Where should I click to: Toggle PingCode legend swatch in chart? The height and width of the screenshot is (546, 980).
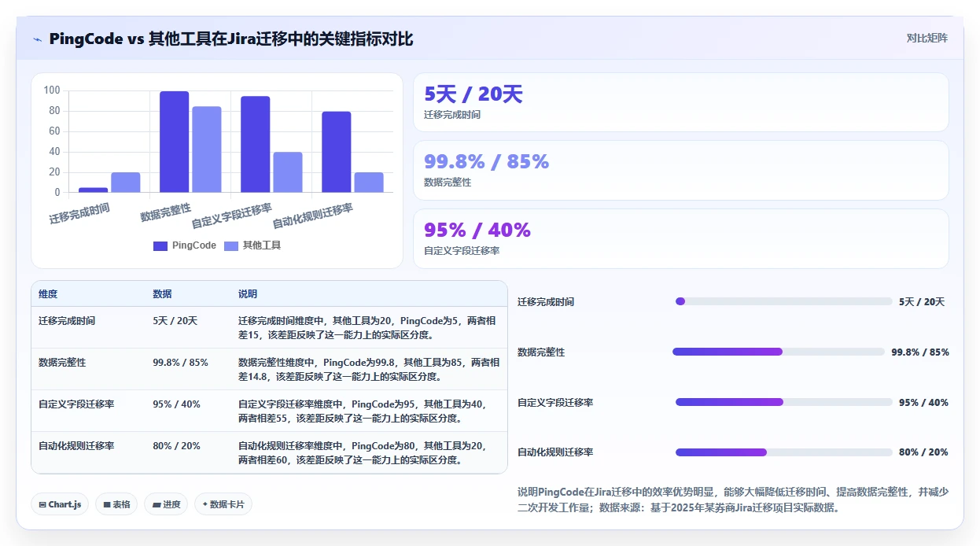(x=160, y=245)
